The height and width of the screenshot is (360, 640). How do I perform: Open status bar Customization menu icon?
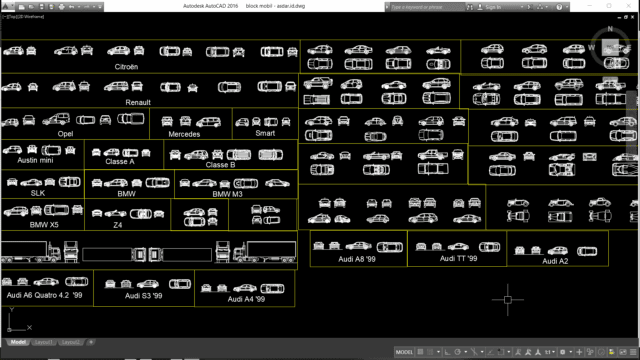[633, 352]
